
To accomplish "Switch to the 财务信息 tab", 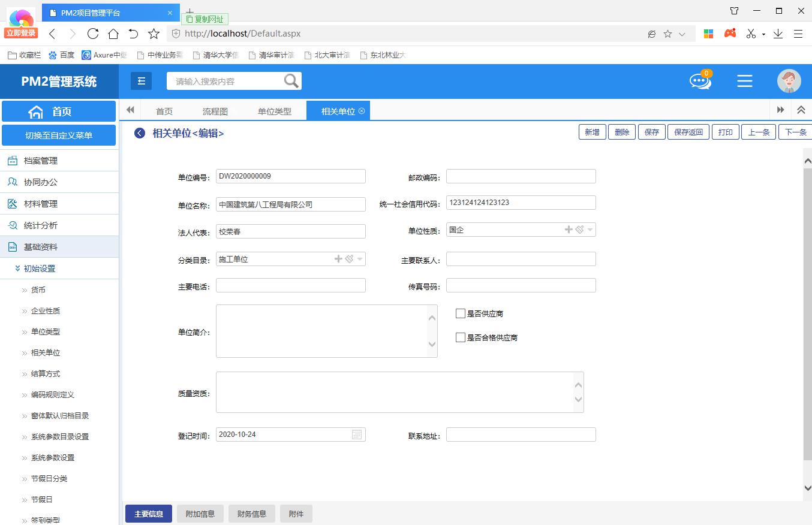I will [x=252, y=514].
